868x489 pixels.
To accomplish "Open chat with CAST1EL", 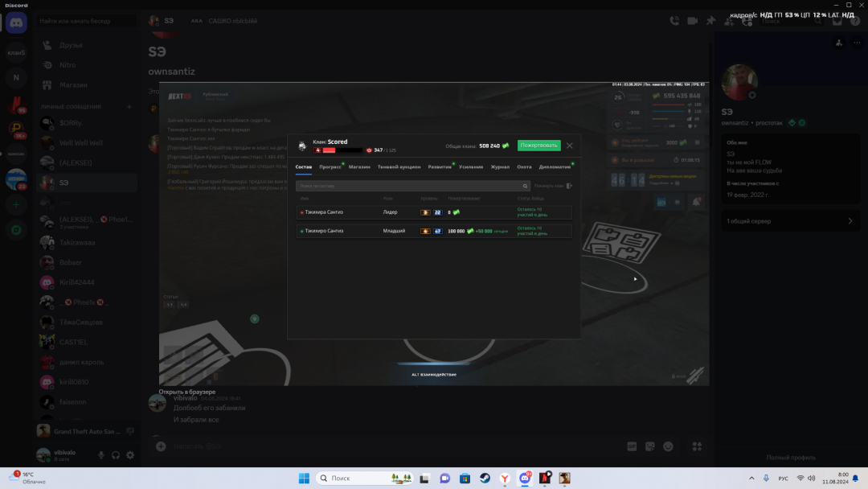I will click(x=86, y=343).
